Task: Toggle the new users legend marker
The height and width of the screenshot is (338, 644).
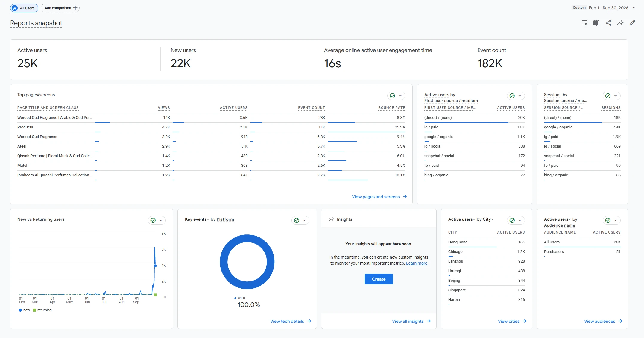Action: [20, 310]
